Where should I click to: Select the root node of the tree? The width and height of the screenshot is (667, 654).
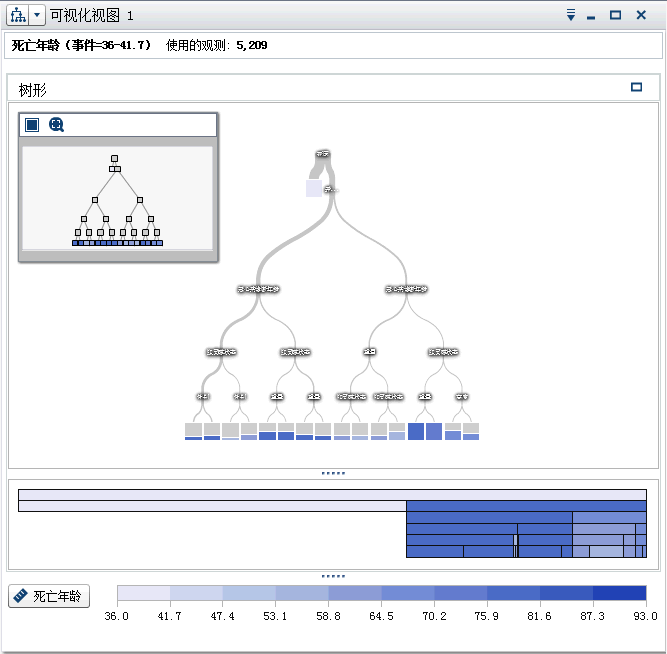point(322,154)
